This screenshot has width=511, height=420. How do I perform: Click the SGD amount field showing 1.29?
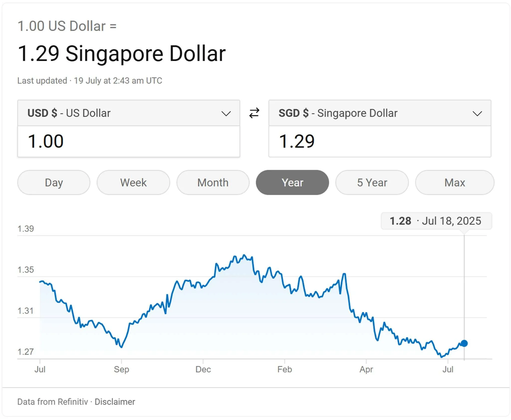[380, 142]
